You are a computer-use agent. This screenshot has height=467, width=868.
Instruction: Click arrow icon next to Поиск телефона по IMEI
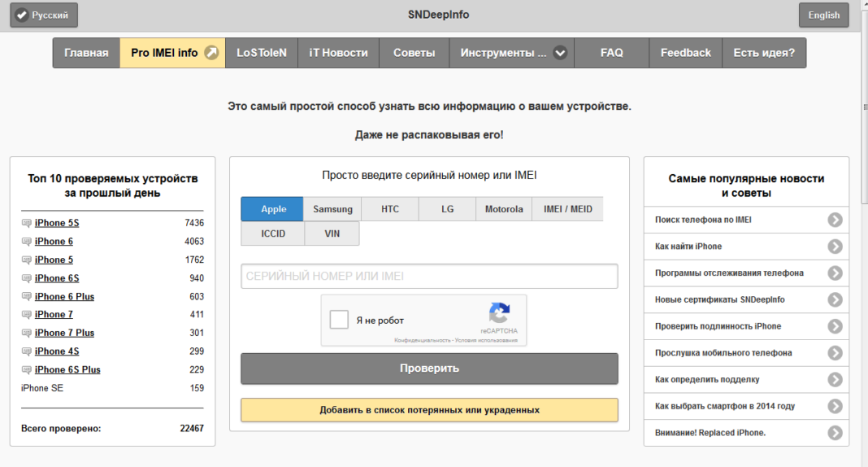click(835, 220)
